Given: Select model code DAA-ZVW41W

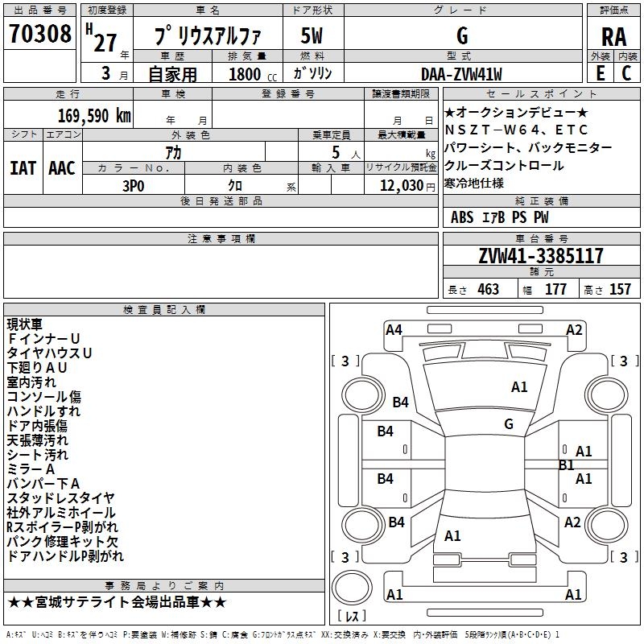Looking at the screenshot, I should click(x=461, y=74).
